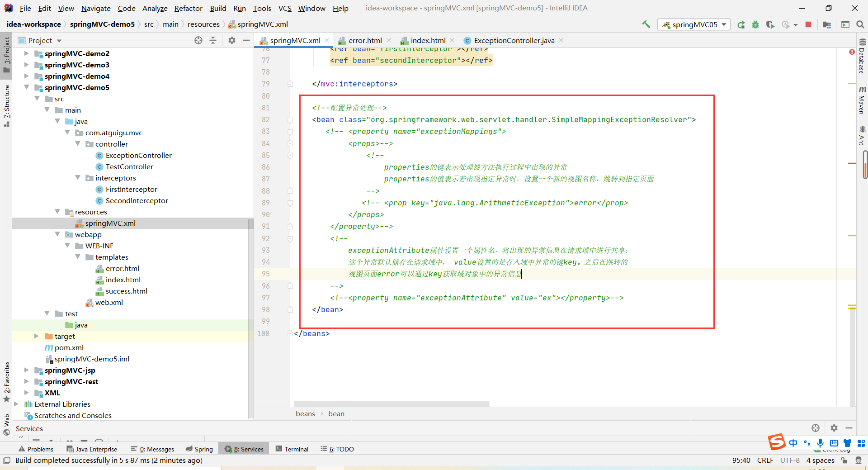Open the Problems tool window

36,449
